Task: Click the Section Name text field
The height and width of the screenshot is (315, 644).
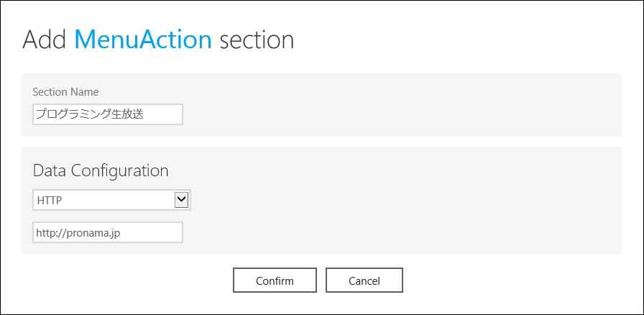Action: tap(108, 114)
